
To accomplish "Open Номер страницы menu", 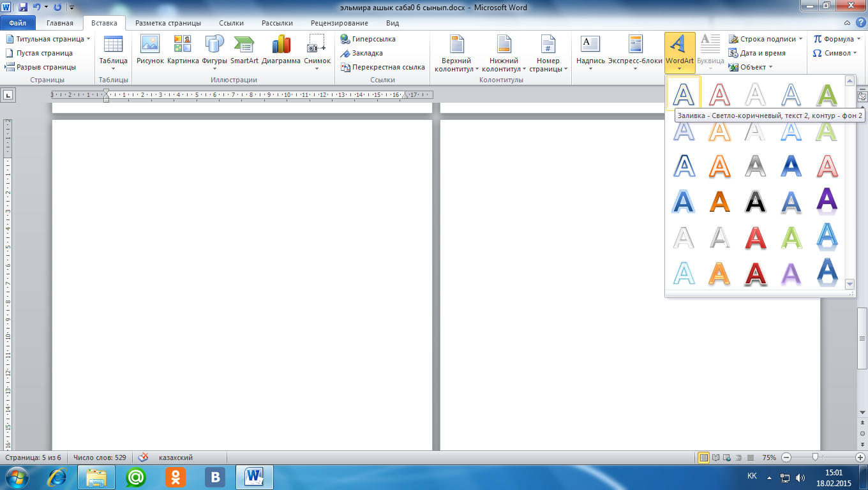I will (x=548, y=54).
